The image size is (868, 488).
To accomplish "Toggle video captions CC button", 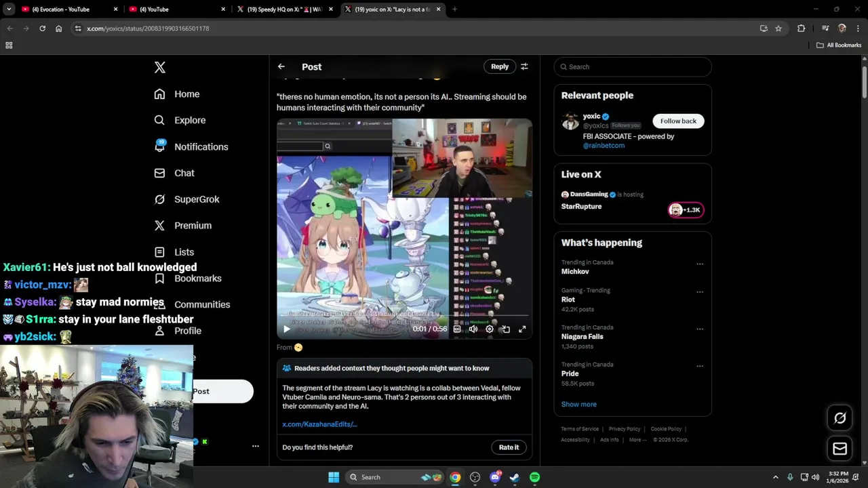I will (x=457, y=329).
